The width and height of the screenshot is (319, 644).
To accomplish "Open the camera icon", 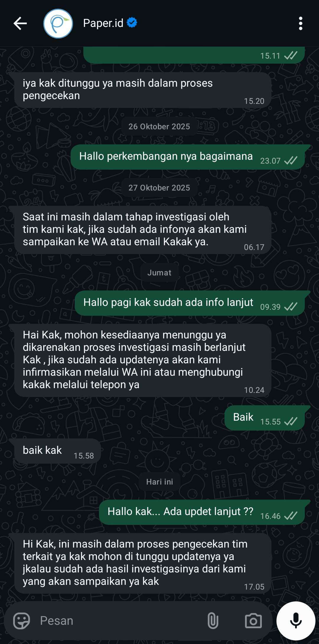I will click(253, 620).
